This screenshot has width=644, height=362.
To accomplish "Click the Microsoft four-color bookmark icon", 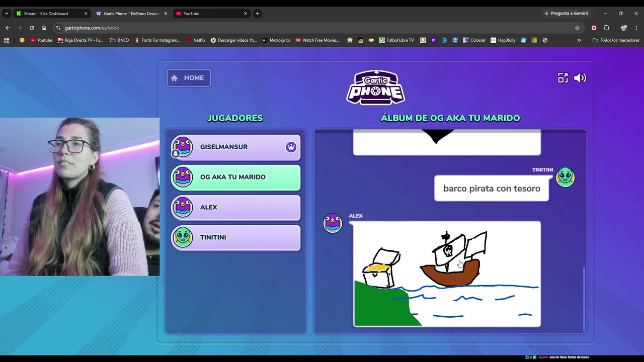I will [534, 40].
